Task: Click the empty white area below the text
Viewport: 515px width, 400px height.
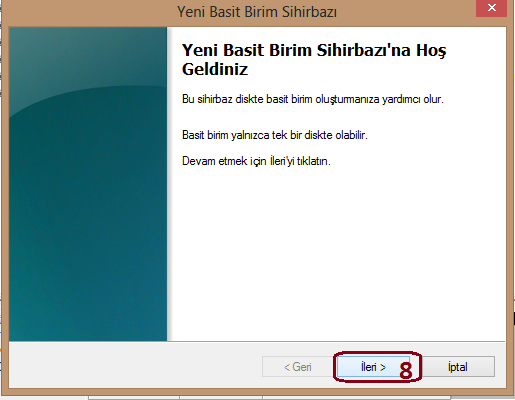Action: (x=337, y=253)
